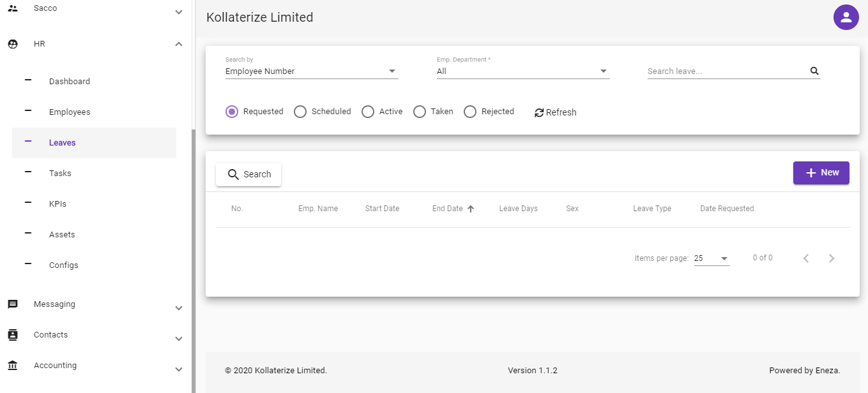Open the Search by dropdown
This screenshot has height=393, width=868.
[x=312, y=71]
